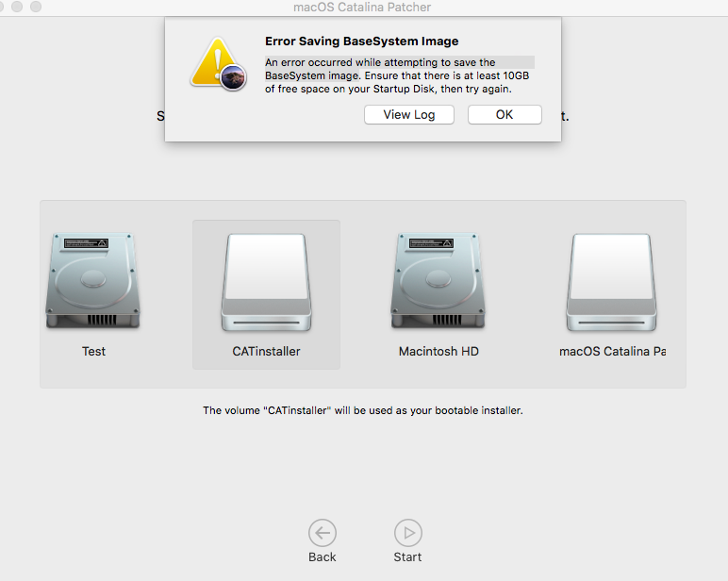Screen dimensions: 728x581
Task: Click the 'Error Saving BaseSystem Image' heading
Action: [x=362, y=41]
